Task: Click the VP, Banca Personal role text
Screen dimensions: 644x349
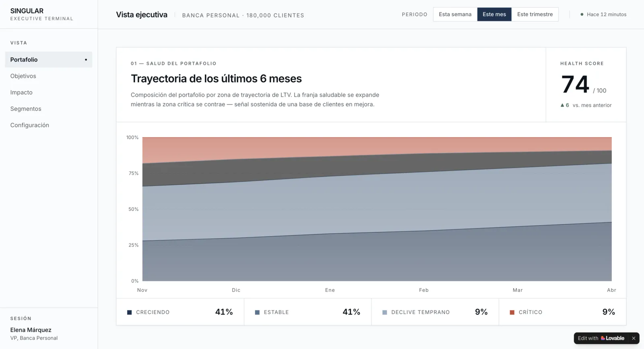Action: [34, 338]
